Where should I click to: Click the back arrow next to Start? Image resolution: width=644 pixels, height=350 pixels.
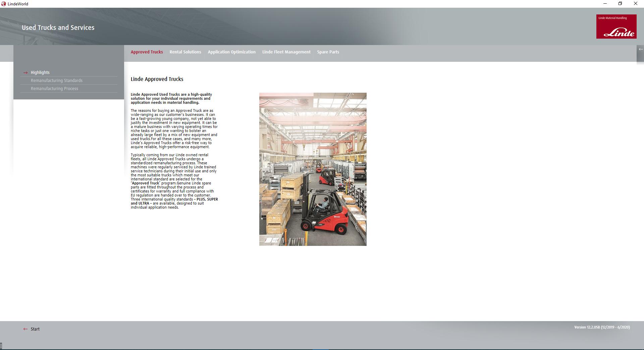(24, 329)
